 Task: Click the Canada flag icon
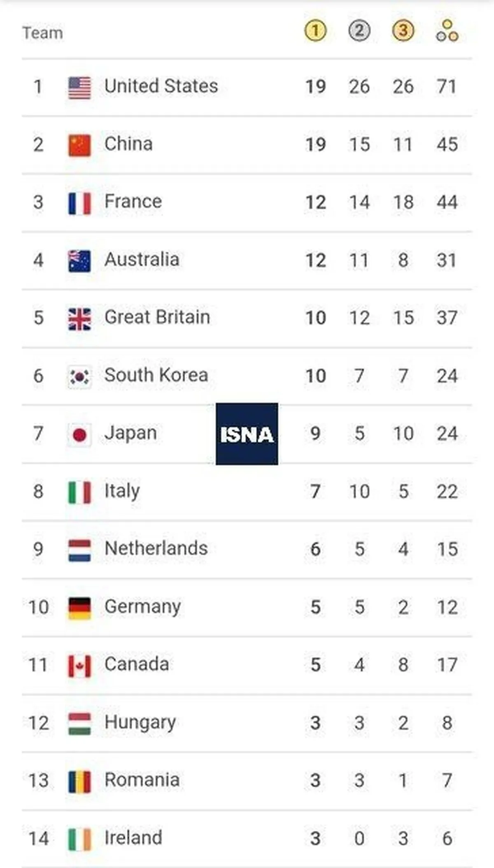[x=79, y=666]
